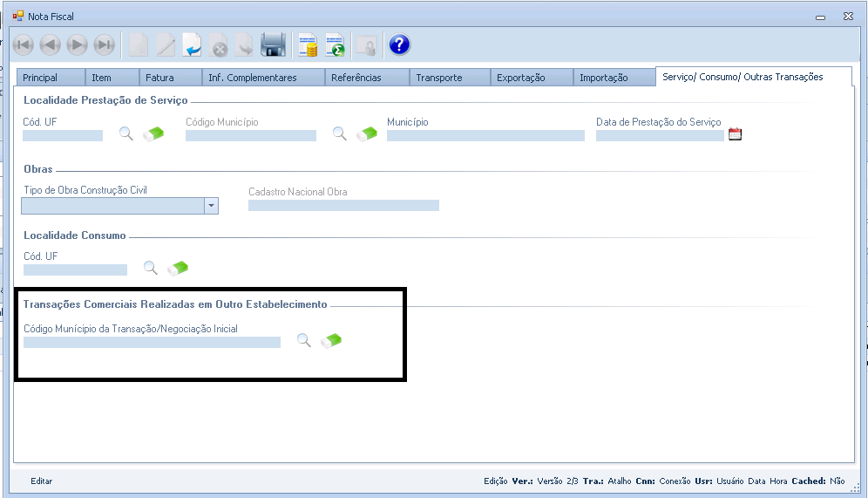
Task: Switch to the Principal tab
Action: pos(51,78)
